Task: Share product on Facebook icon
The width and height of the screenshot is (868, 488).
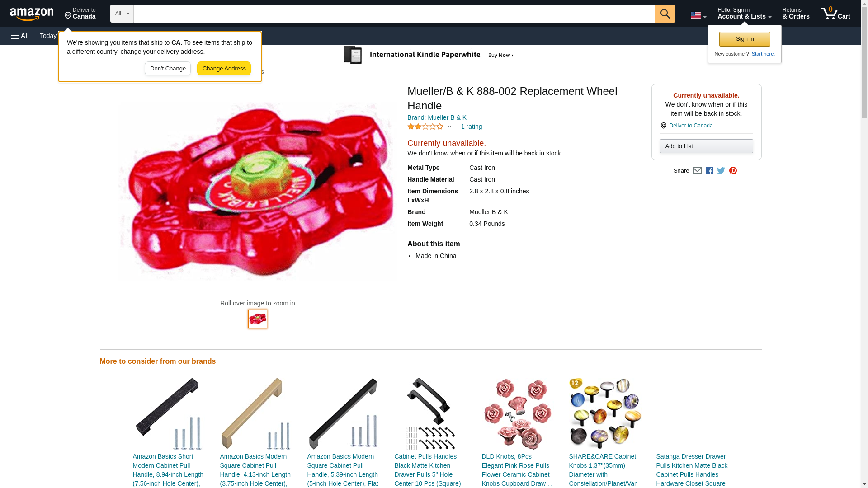Action: click(709, 171)
